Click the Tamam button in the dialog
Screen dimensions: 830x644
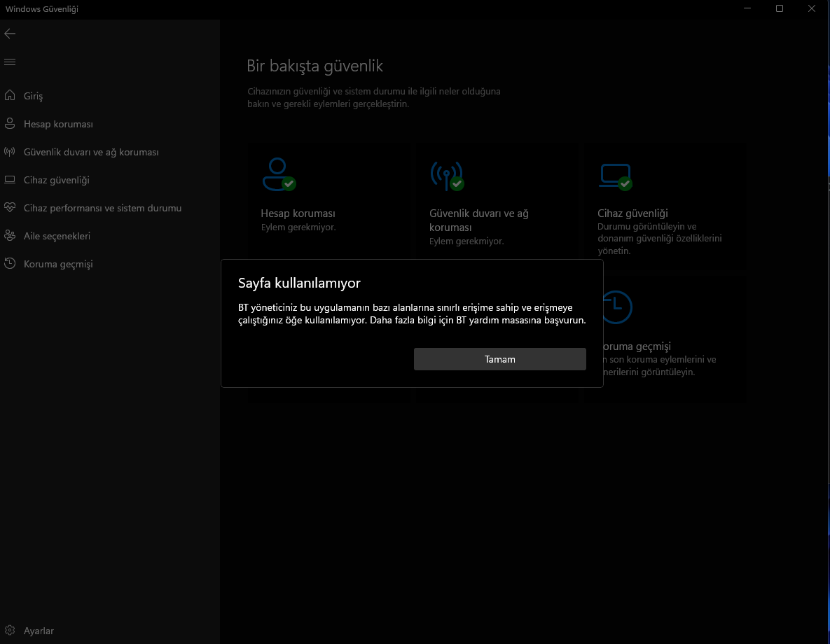coord(499,359)
